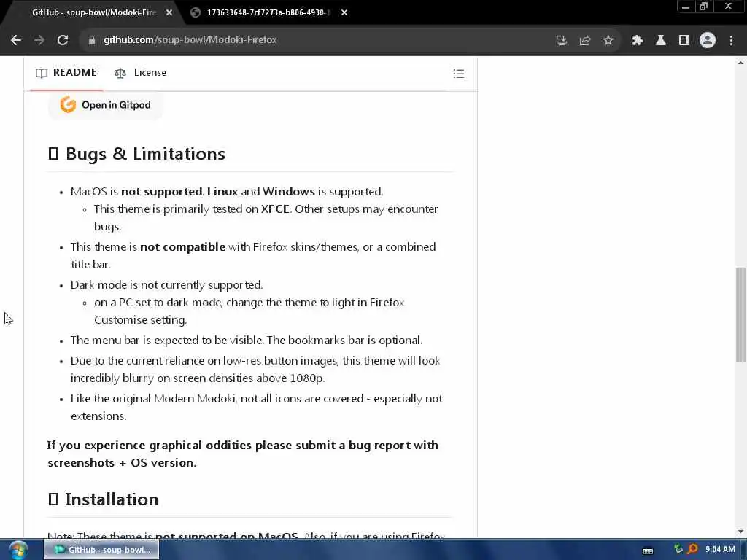Open the Windows Start menu
747x560 pixels.
click(x=18, y=550)
